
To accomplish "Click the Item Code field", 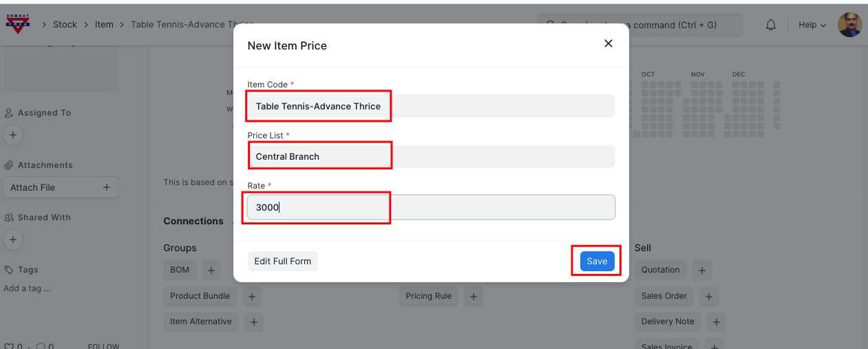I will tap(430, 106).
